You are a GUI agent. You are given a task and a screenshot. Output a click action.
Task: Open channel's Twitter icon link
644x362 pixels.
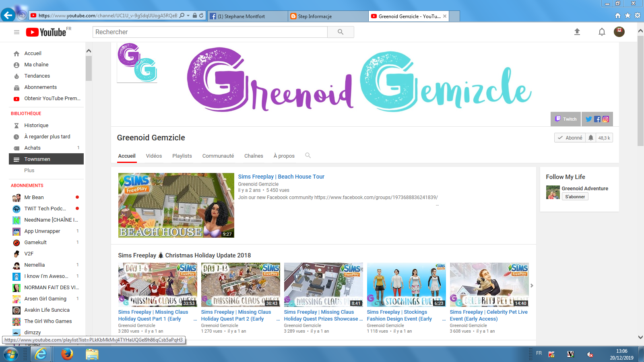click(x=589, y=119)
